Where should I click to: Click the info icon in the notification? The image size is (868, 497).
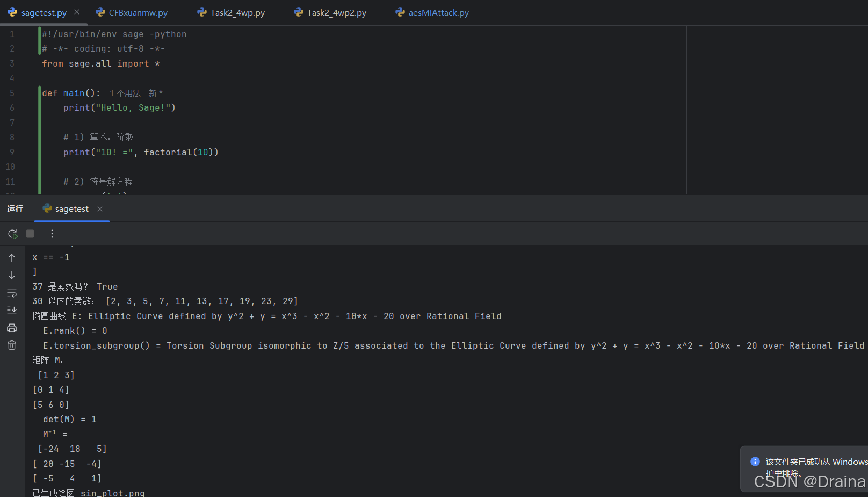click(x=755, y=462)
